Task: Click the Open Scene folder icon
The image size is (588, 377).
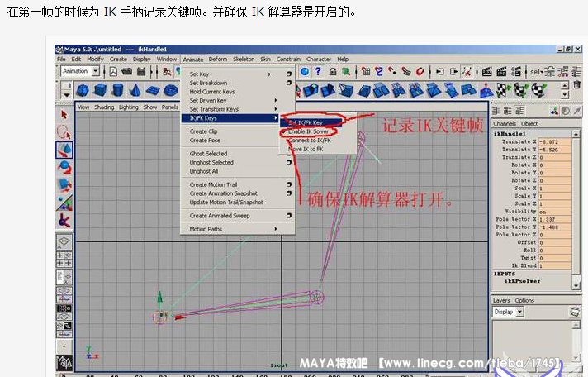Action: pyautogui.click(x=126, y=71)
